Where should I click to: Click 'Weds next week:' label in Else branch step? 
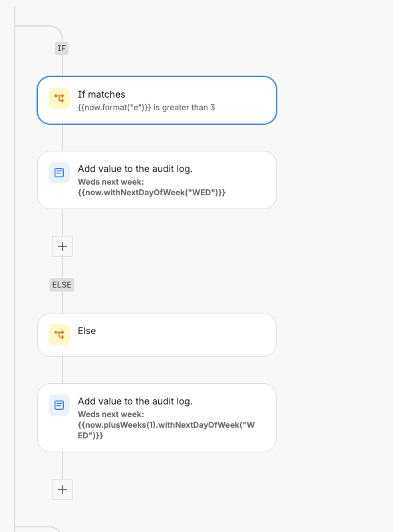point(111,414)
